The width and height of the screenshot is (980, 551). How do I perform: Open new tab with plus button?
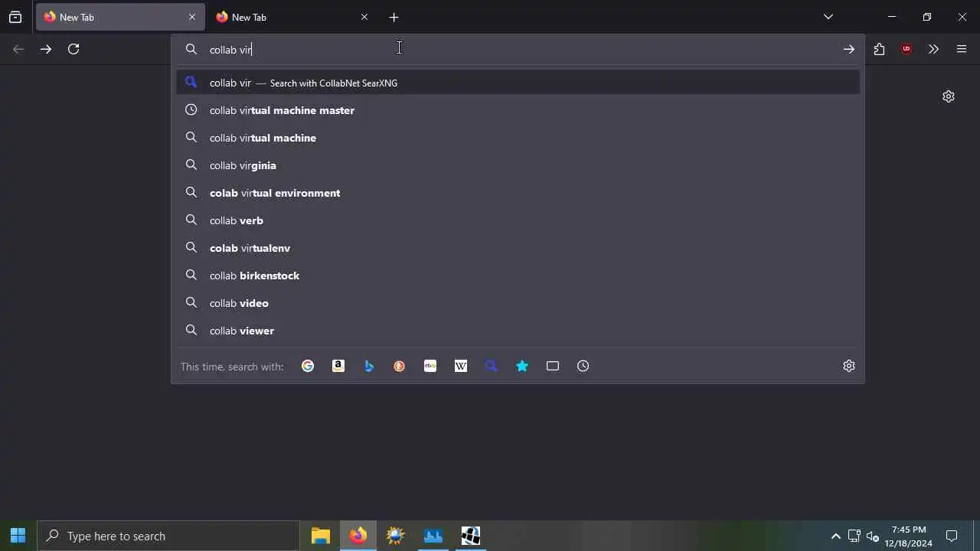click(394, 17)
